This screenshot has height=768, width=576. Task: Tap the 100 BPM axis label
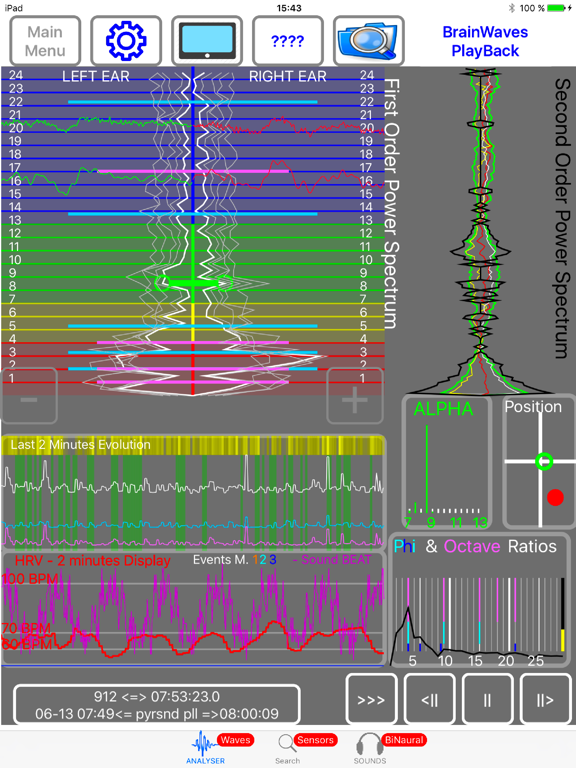[30, 578]
